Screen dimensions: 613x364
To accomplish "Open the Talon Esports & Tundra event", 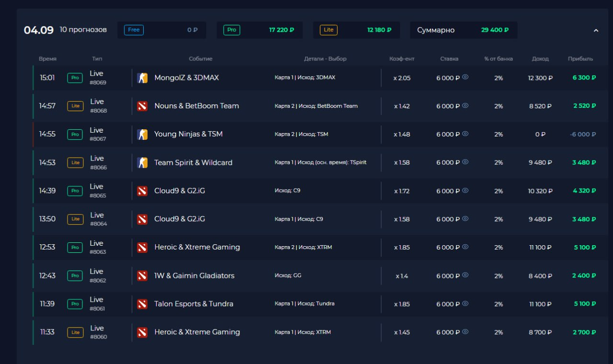I will pos(193,304).
